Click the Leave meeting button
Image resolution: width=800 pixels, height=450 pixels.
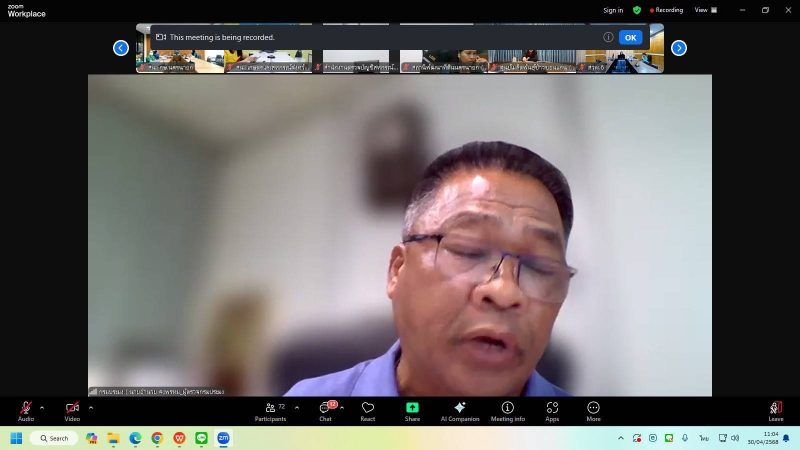[x=775, y=411]
